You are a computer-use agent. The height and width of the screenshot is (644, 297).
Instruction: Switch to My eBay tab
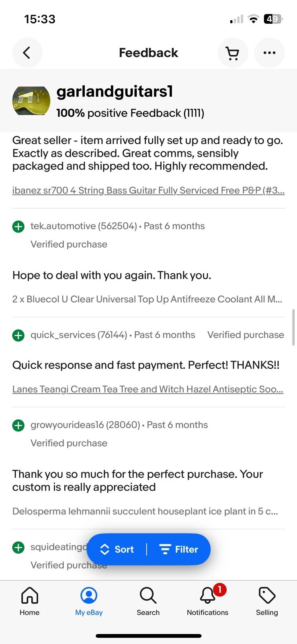pos(89,601)
